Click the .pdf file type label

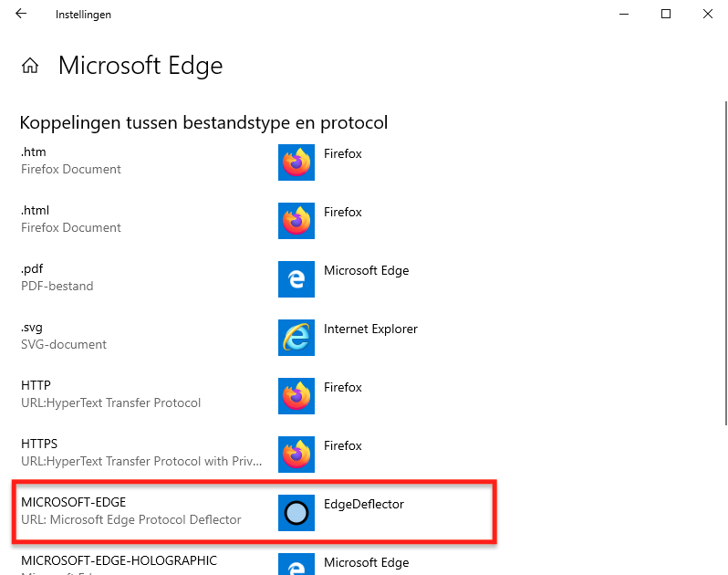coord(32,268)
